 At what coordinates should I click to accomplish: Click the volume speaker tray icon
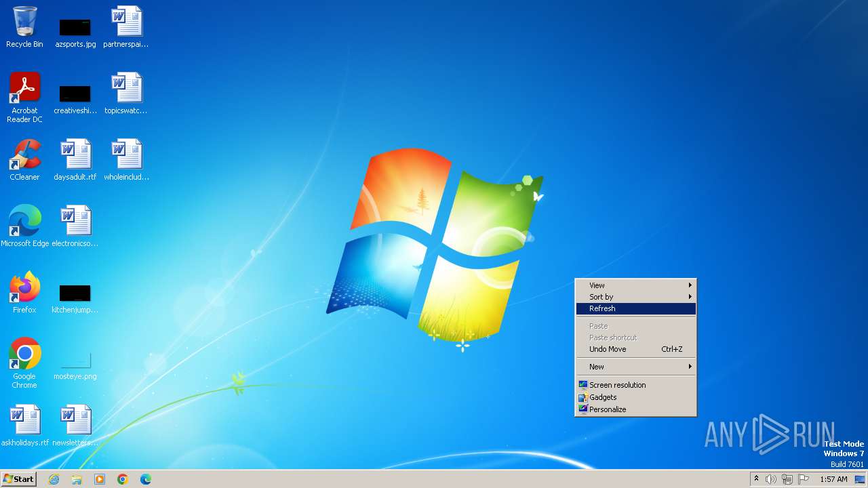[771, 479]
